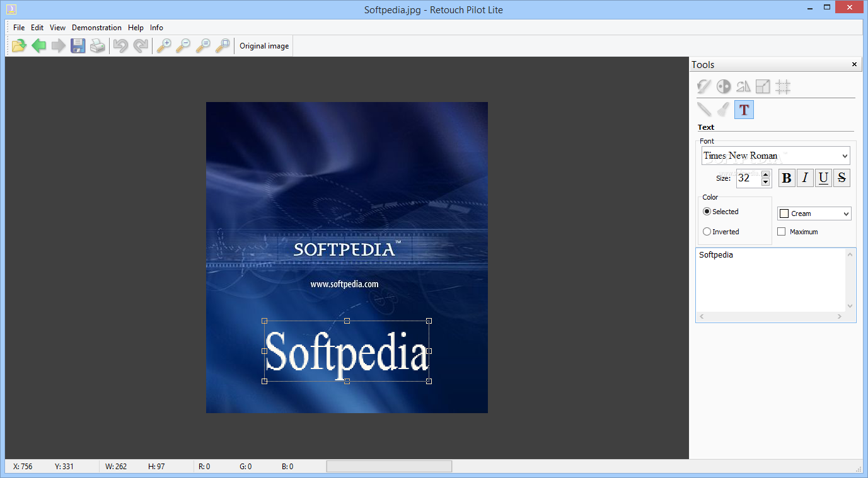Choose the Inverted color option
Image resolution: width=868 pixels, height=478 pixels.
pos(721,232)
